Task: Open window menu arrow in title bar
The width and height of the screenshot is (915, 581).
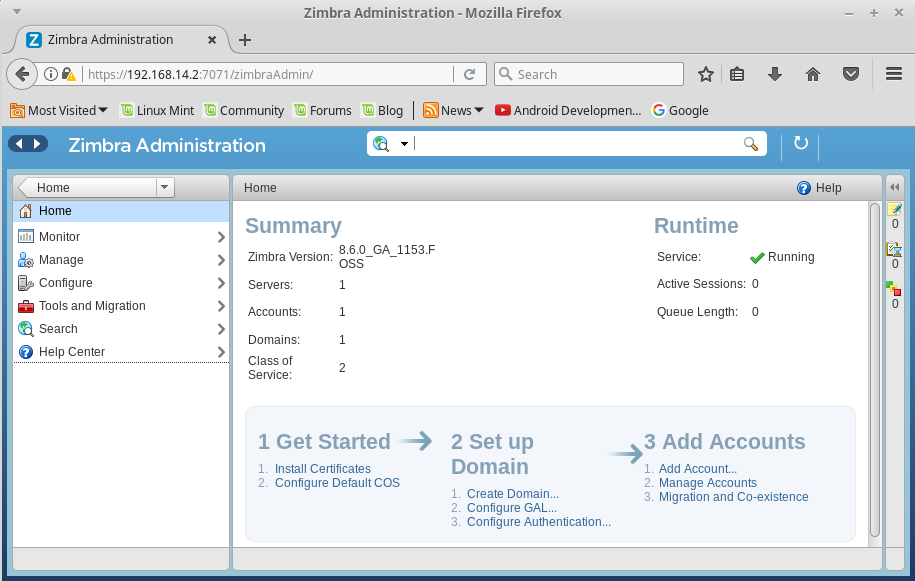Action: coord(17,12)
